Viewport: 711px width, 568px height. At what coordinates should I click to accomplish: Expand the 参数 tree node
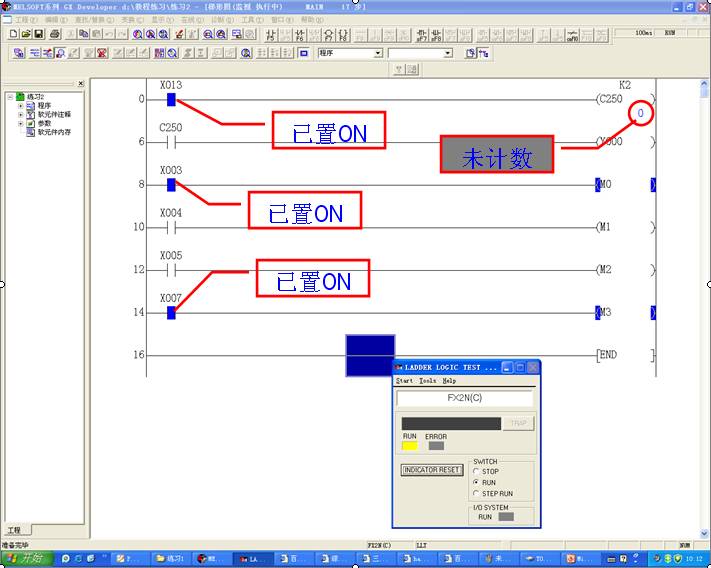(20, 123)
